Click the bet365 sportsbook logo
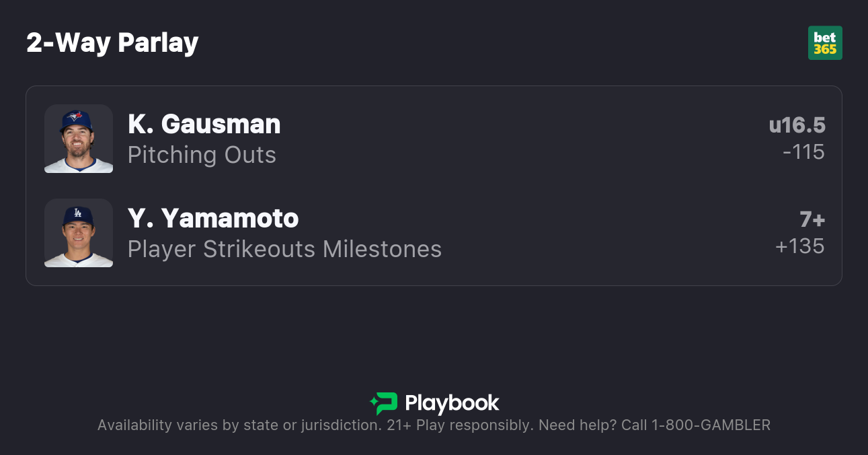Viewport: 868px width, 455px height. coord(824,43)
